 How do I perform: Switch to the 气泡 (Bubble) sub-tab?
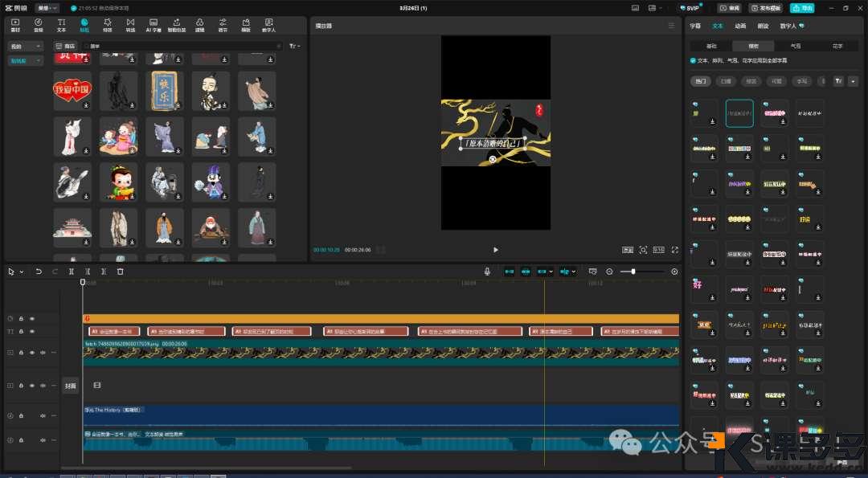click(795, 46)
